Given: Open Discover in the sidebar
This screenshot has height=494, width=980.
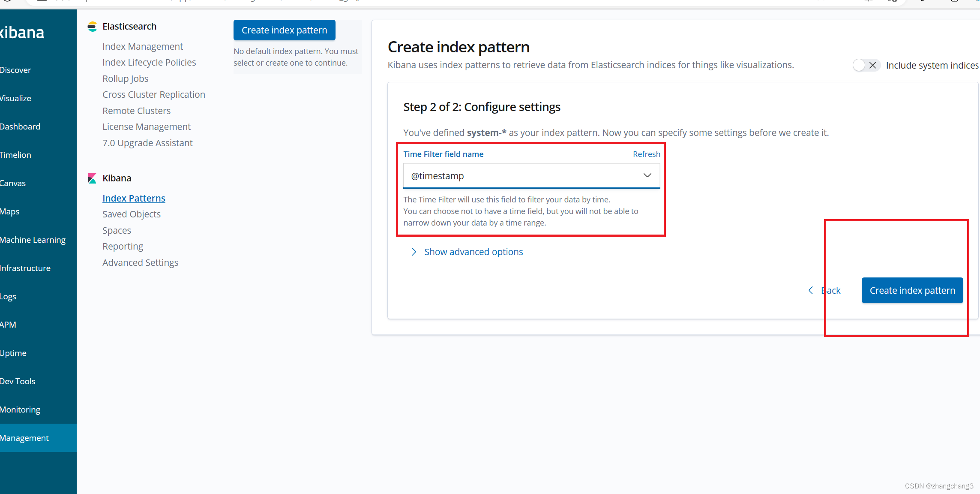Looking at the screenshot, I should pos(15,70).
